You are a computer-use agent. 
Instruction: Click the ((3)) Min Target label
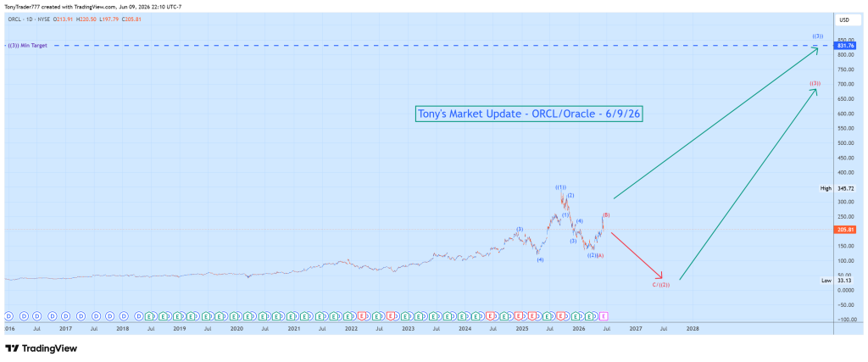coord(28,46)
